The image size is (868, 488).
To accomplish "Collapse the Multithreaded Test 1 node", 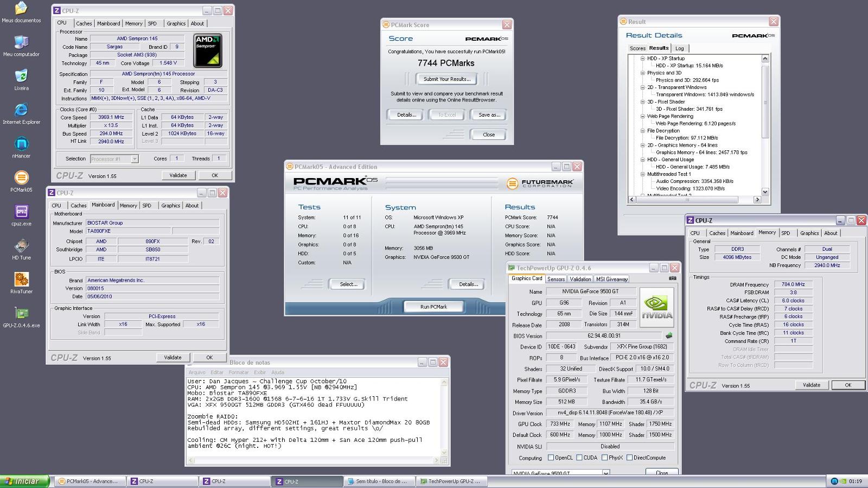I will click(x=642, y=174).
